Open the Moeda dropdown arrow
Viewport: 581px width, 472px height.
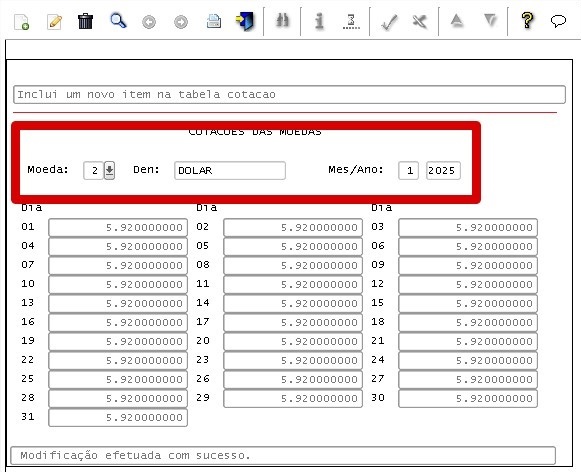tap(109, 170)
